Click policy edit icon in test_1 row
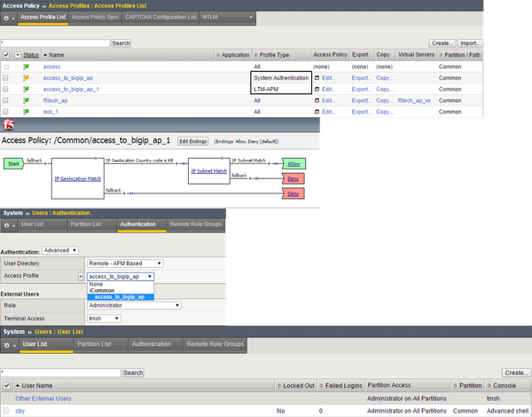Screen dimensions: 532x417 317,112
